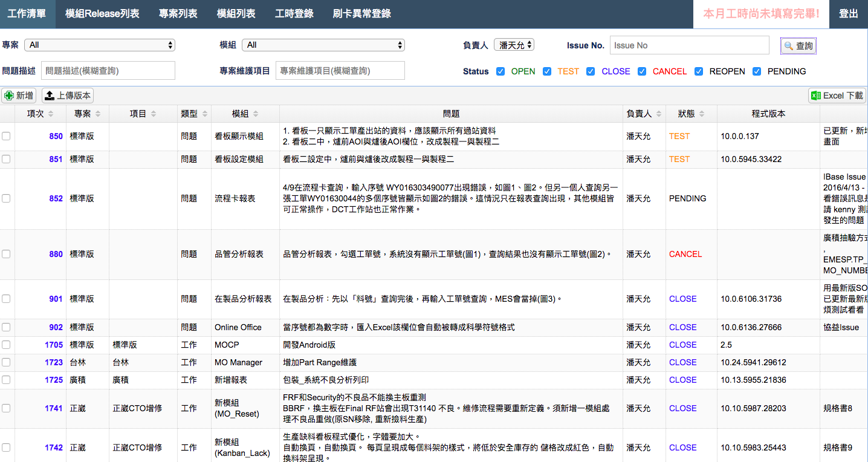Open item number 880 link

tap(56, 254)
